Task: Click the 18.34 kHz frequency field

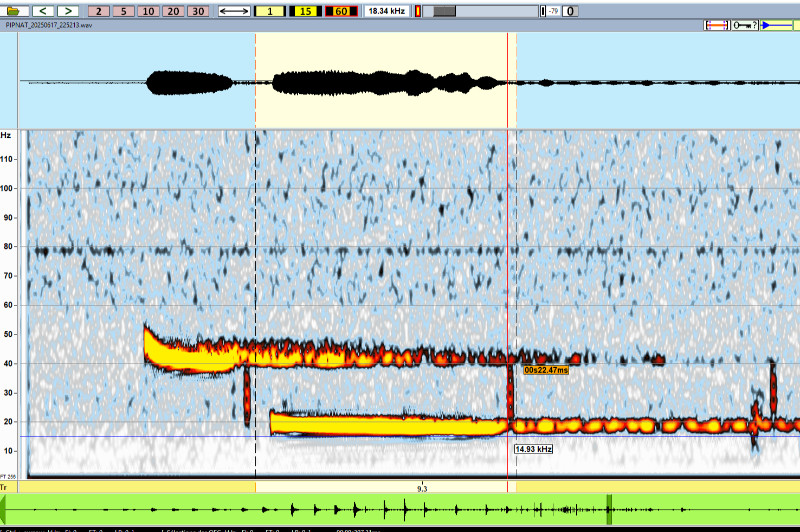Action: [384, 11]
